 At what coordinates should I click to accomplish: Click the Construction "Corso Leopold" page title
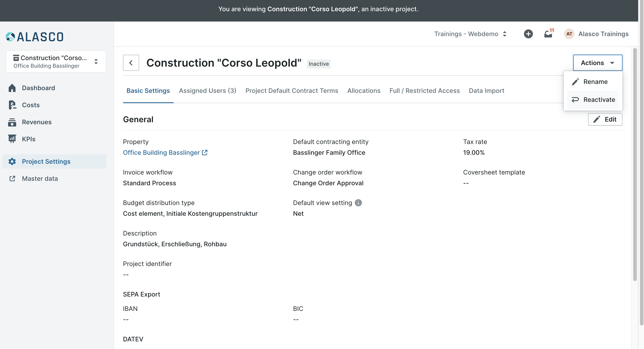click(224, 63)
